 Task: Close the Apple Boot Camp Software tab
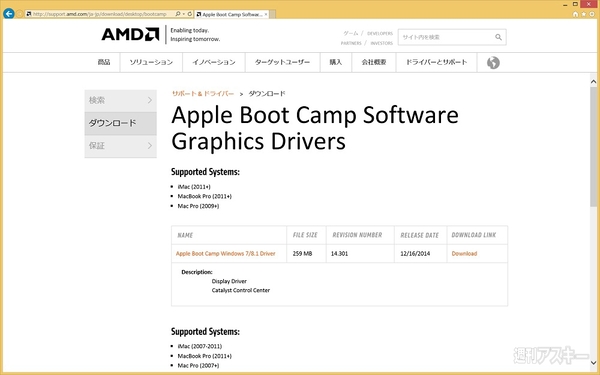[x=266, y=14]
